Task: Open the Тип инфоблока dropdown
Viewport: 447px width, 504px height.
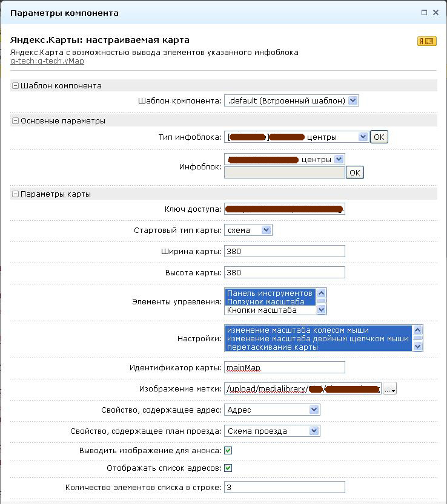Action: coord(296,137)
